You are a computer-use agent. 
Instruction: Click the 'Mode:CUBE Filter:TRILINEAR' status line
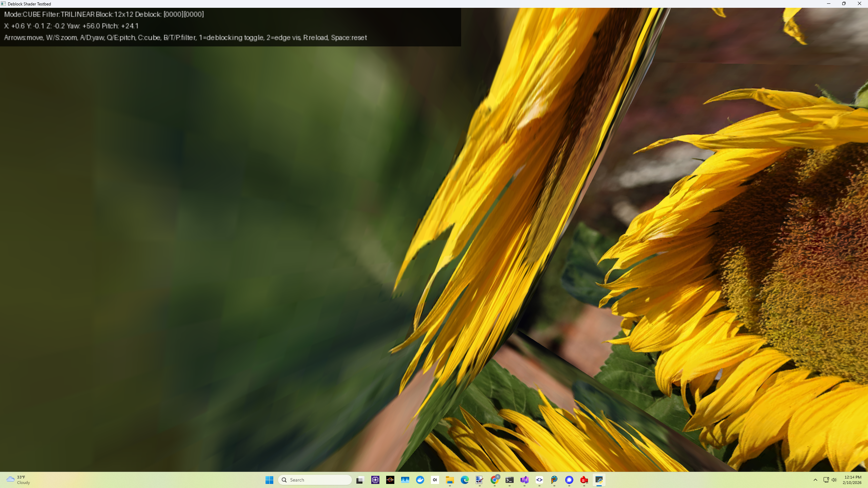pyautogui.click(x=104, y=14)
